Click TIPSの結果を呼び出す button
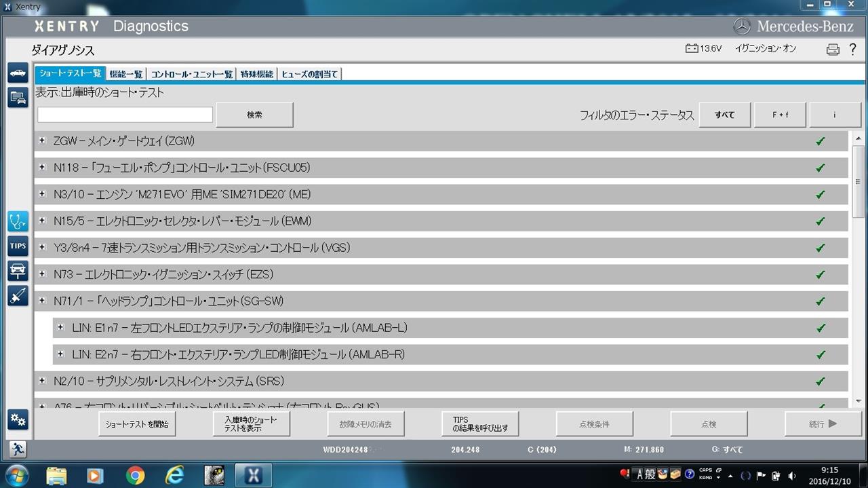 [480, 424]
